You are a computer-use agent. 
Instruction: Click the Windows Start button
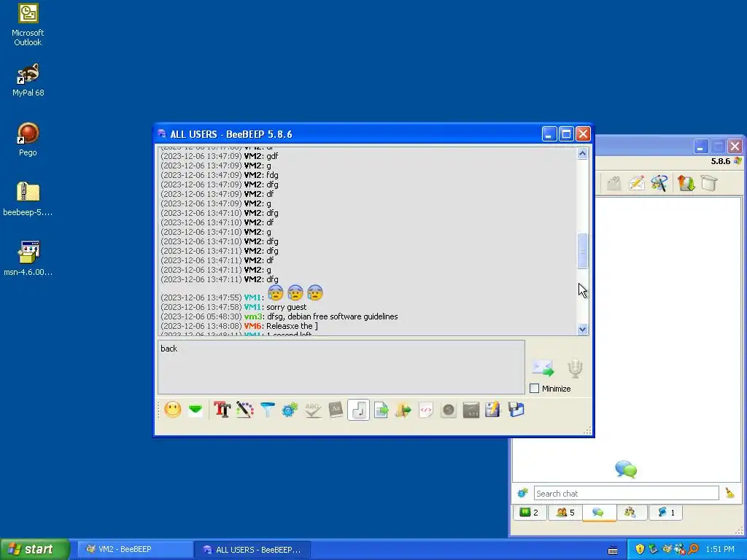(x=35, y=549)
